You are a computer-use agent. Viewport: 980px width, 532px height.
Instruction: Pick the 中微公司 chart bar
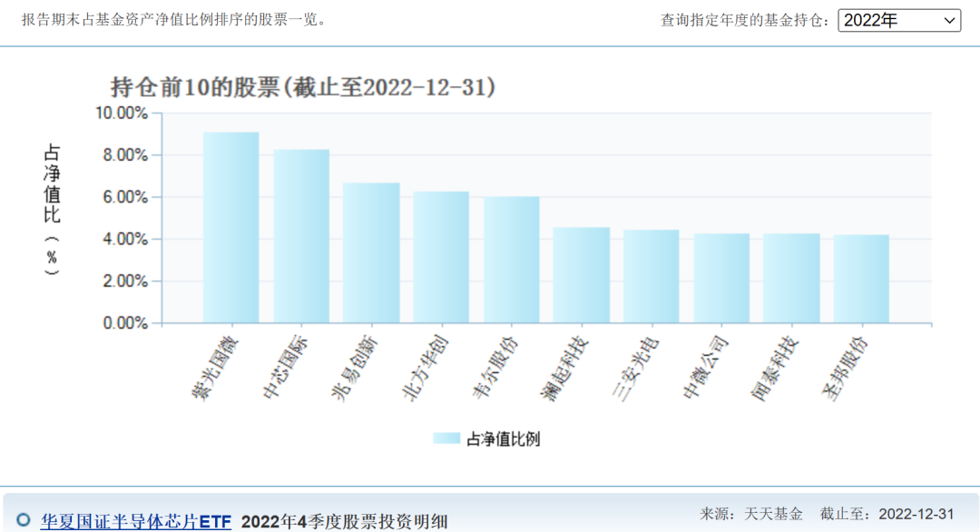coord(721,279)
